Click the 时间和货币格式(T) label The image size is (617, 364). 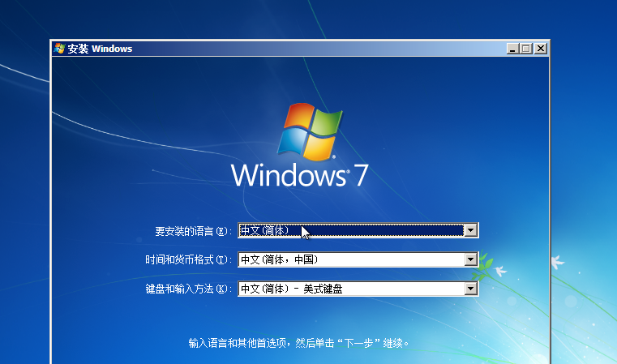[x=188, y=259]
